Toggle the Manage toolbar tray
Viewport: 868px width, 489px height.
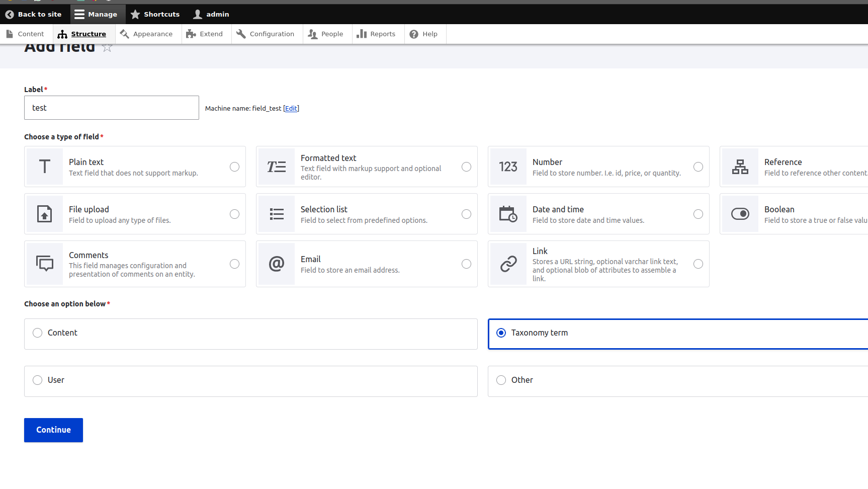pyautogui.click(x=96, y=14)
